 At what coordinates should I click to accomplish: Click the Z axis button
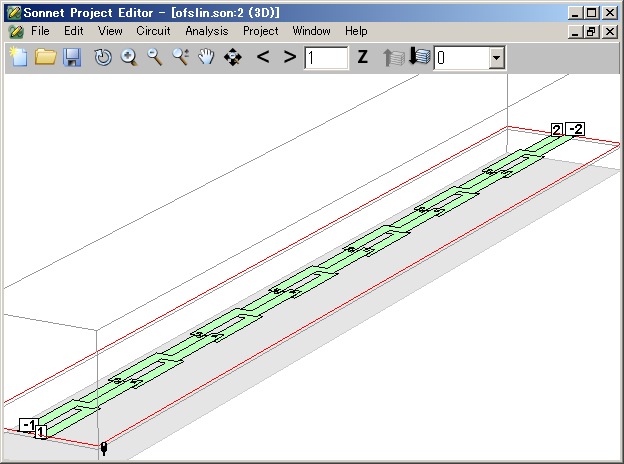point(363,57)
